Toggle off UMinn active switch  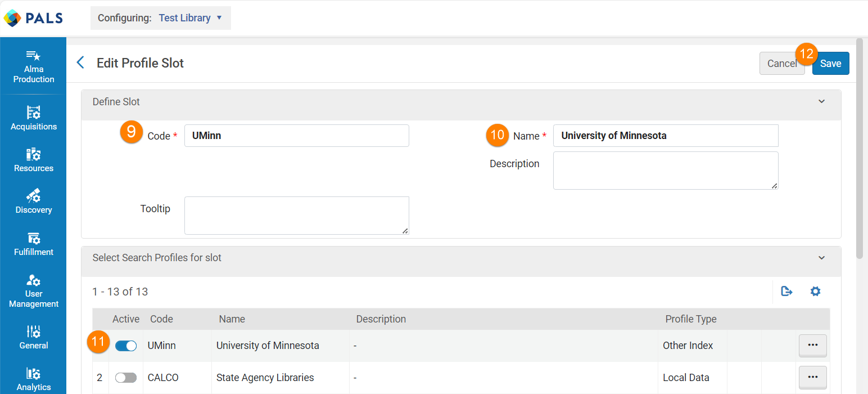coord(126,346)
